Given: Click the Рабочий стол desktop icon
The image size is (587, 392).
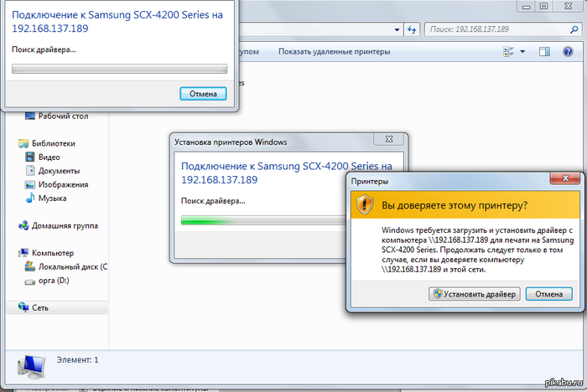Looking at the screenshot, I should point(30,116).
